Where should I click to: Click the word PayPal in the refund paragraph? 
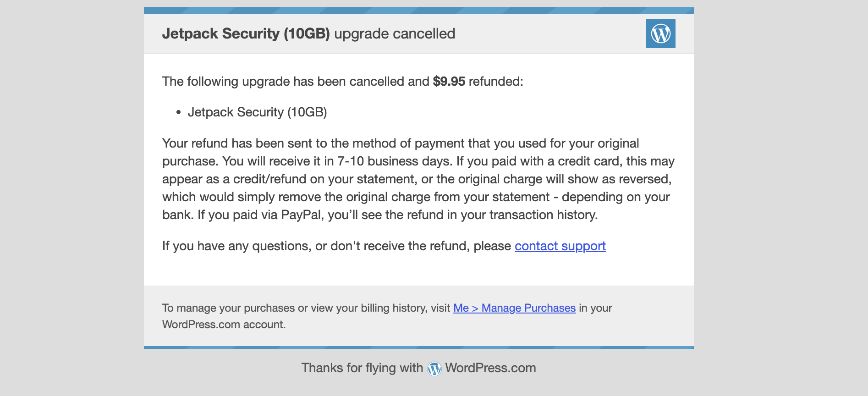click(x=301, y=215)
